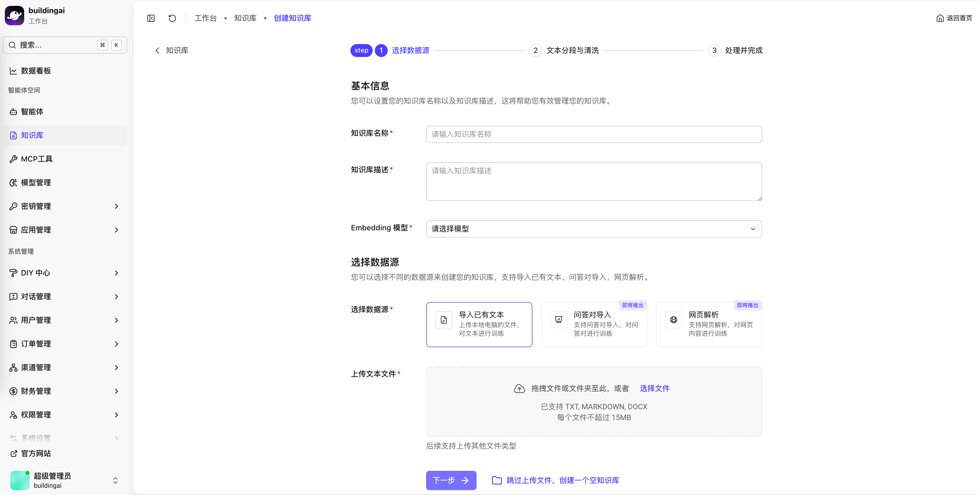Open 模型管理 menu item

pos(65,183)
